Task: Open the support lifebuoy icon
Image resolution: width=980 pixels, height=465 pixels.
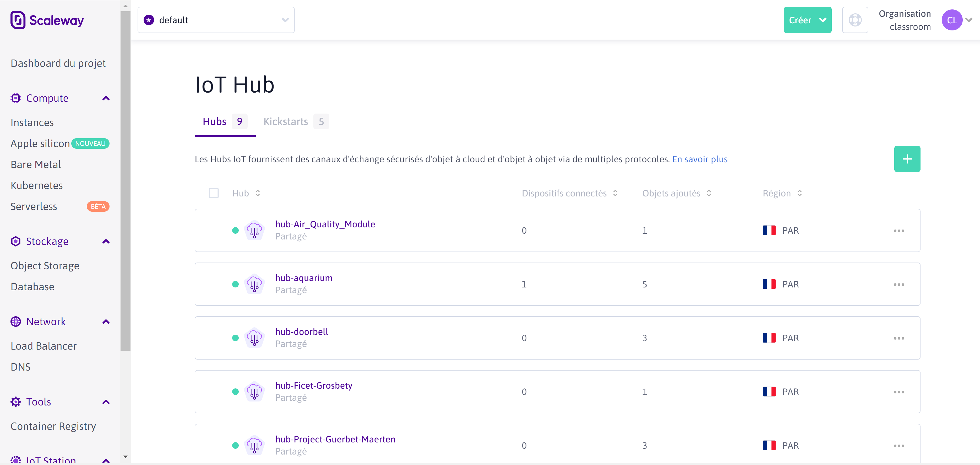Action: click(855, 20)
